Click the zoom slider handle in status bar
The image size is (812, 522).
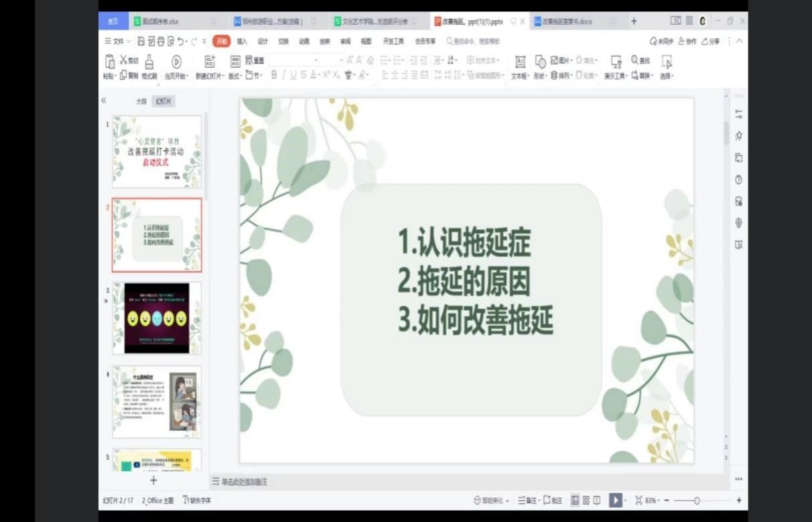point(697,501)
